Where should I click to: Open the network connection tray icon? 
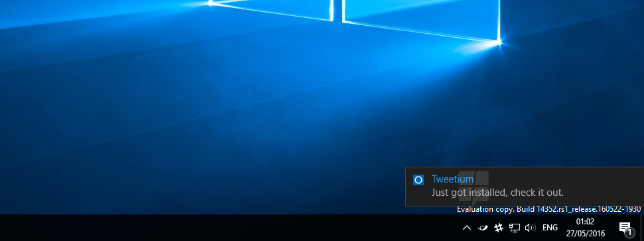(x=515, y=228)
